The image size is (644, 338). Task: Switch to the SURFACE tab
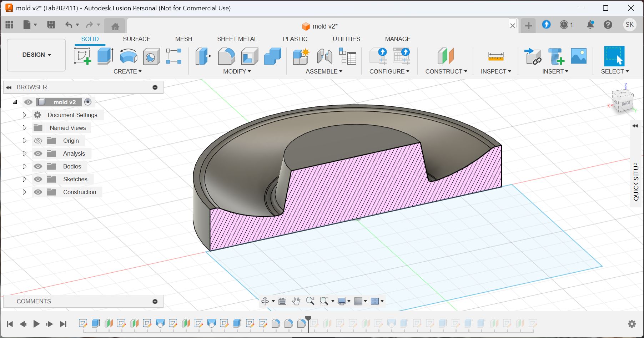pyautogui.click(x=137, y=39)
